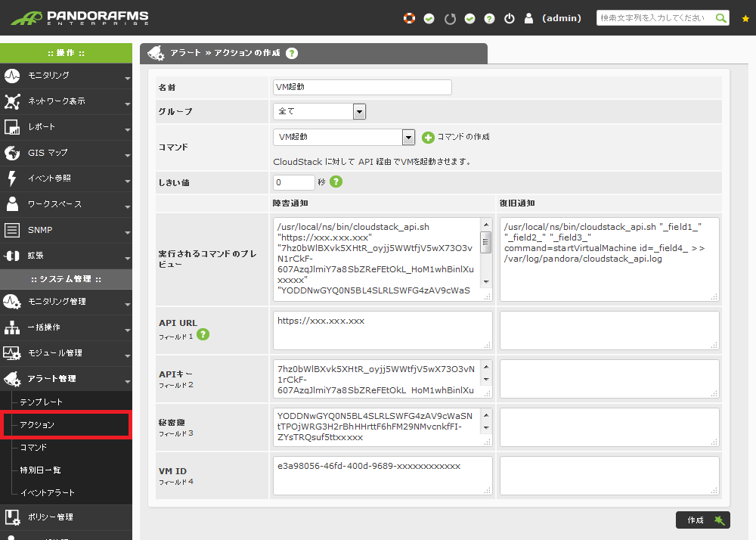This screenshot has width=756, height=540.
Task: Click the second green check status icon
Action: point(469,19)
